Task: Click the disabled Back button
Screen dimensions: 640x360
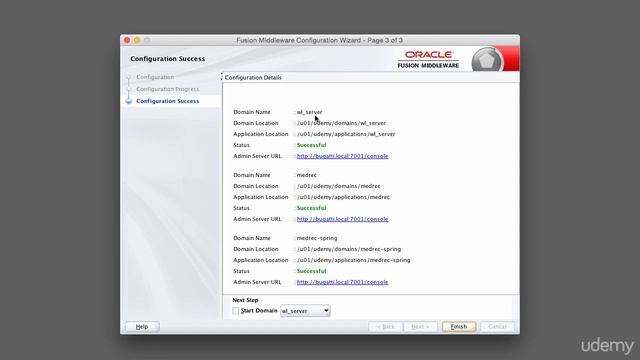Action: point(385,327)
